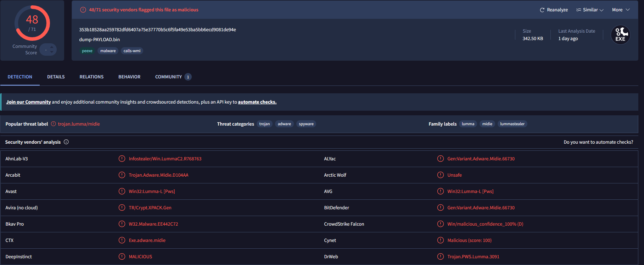Image resolution: width=644 pixels, height=265 pixels.
Task: Click the TR/Crypt.XPACK.Gen detection
Action: point(150,208)
